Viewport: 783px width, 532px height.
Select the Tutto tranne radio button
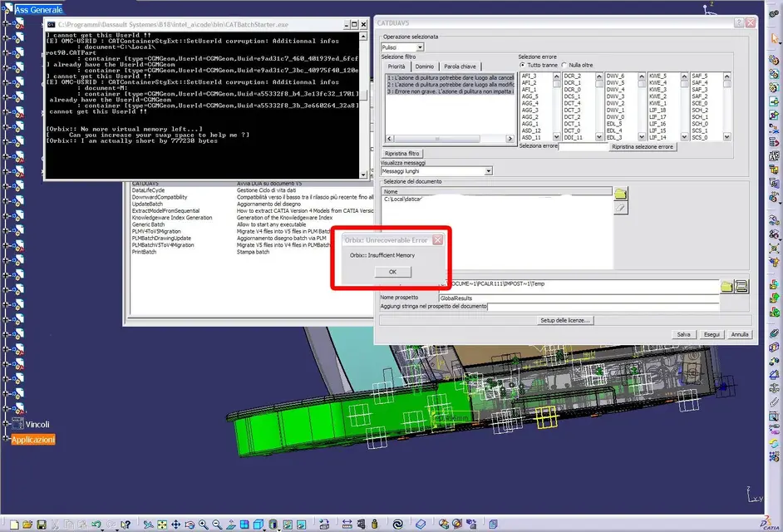(522, 65)
